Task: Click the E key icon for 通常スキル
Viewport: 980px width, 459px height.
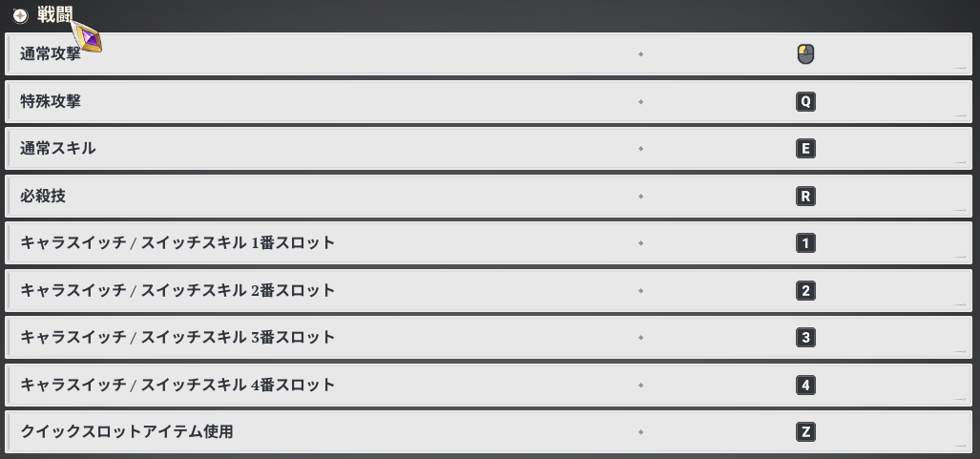Action: tap(805, 149)
